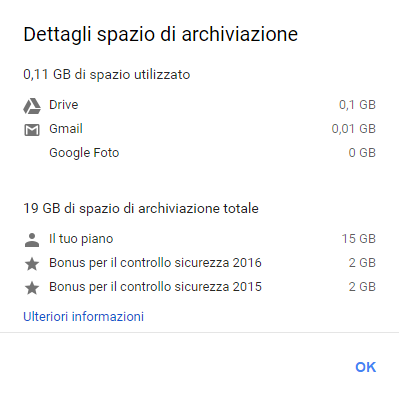The image size is (399, 400).
Task: Select the Google Foto row label
Action: 84,153
